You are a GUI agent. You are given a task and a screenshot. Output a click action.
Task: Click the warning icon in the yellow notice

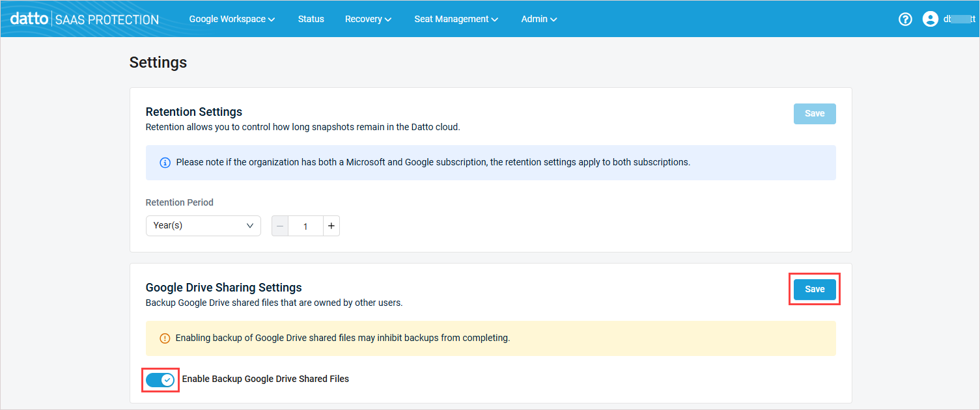click(165, 338)
